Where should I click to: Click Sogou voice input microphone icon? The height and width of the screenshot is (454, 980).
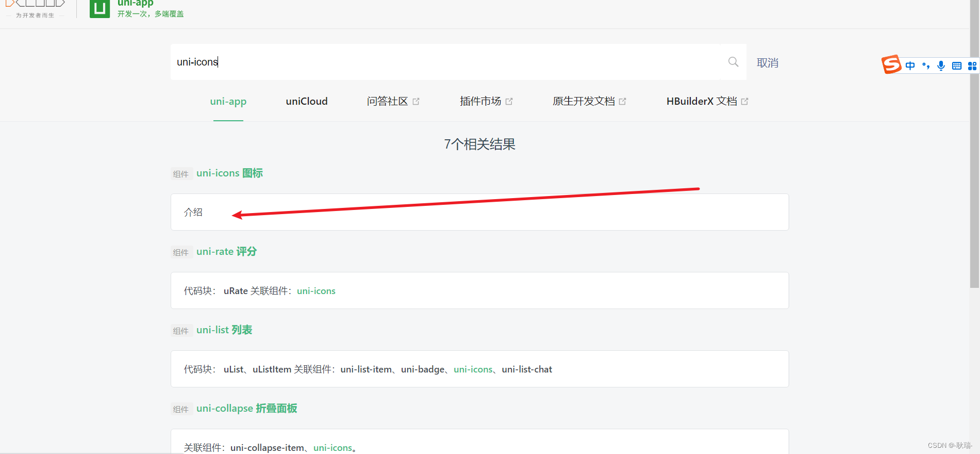point(941,66)
